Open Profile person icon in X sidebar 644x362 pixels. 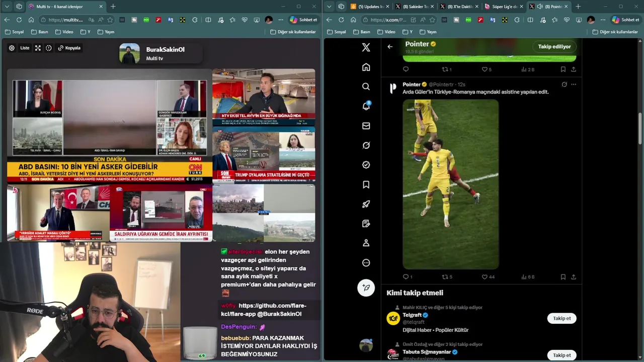[366, 243]
